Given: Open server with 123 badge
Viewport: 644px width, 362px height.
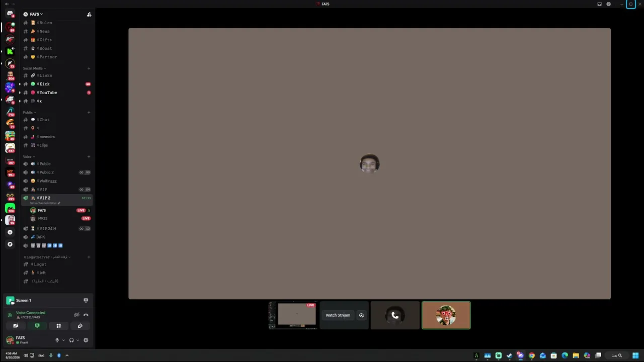Looking at the screenshot, I should click(10, 208).
